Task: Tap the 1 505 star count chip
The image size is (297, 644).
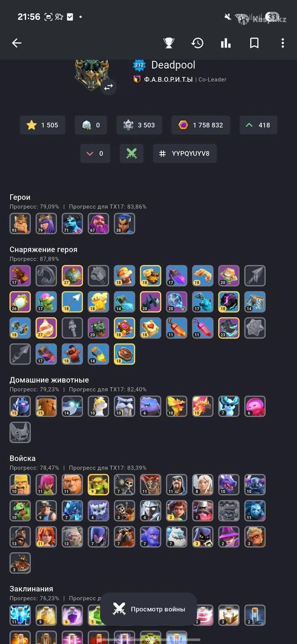Action: pyautogui.click(x=42, y=125)
